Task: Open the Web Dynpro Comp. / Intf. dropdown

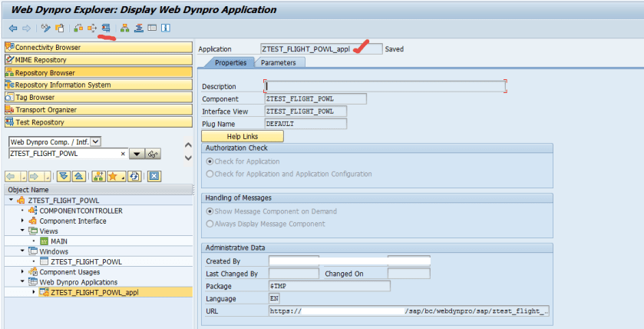Action: click(96, 141)
